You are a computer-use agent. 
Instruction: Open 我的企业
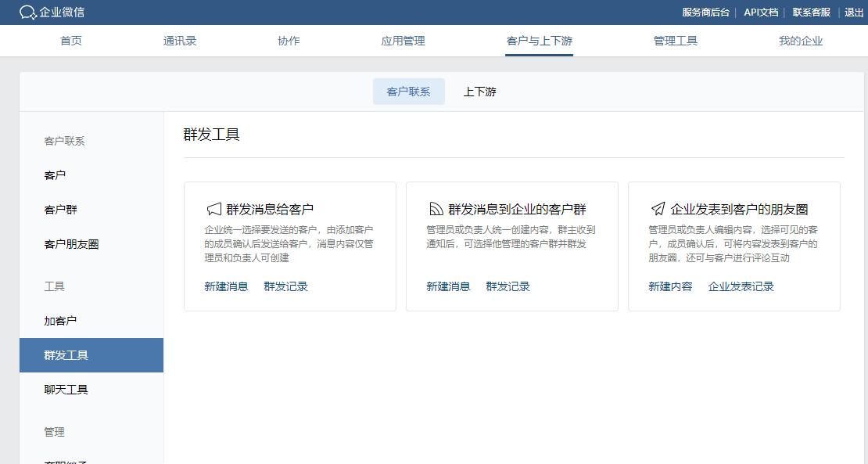point(799,41)
